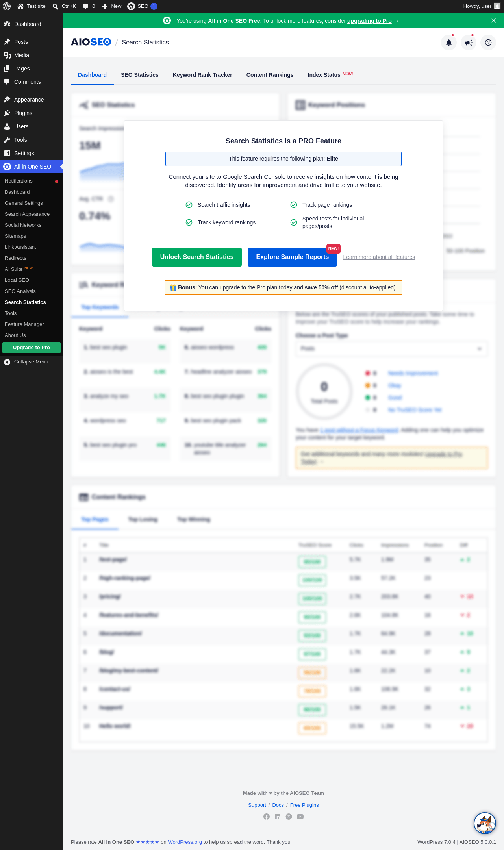Switch to the Dashboard tab
Viewport: 504px width, 850px height.
(92, 75)
